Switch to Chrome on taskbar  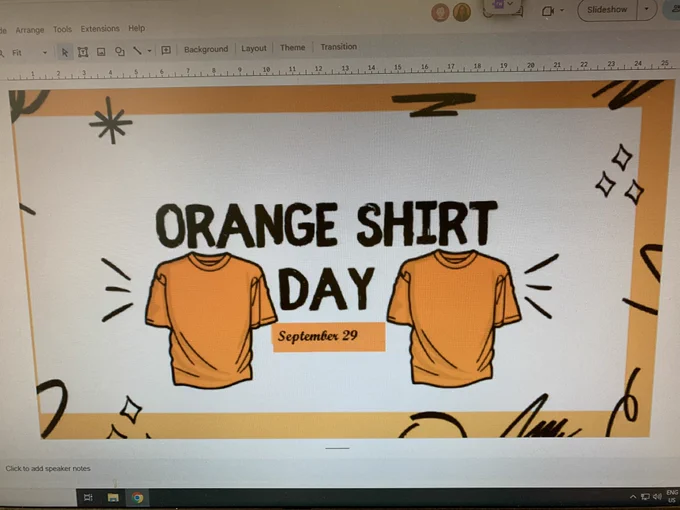[x=138, y=498]
